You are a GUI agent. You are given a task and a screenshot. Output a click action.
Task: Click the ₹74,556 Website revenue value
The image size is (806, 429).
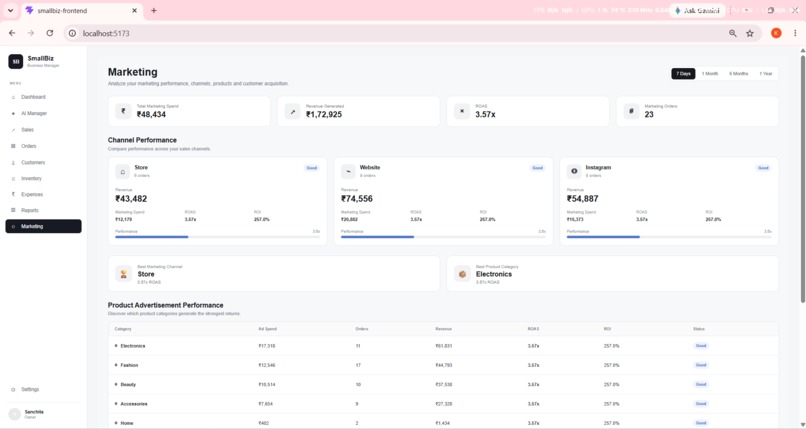[357, 199]
